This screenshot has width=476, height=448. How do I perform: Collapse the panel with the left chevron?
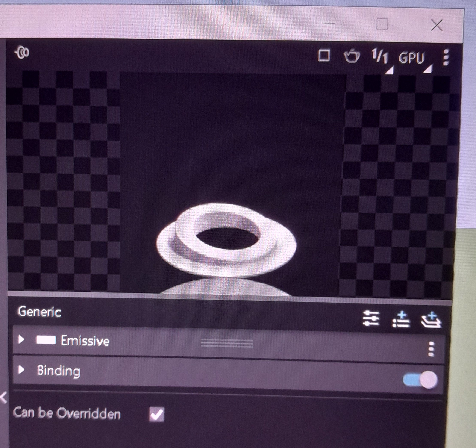pos(4,398)
